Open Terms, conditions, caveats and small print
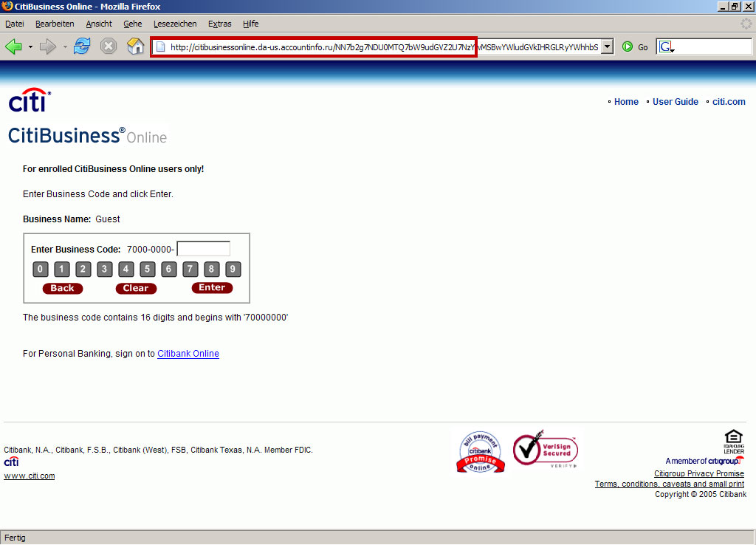This screenshot has height=545, width=756. pyautogui.click(x=669, y=484)
